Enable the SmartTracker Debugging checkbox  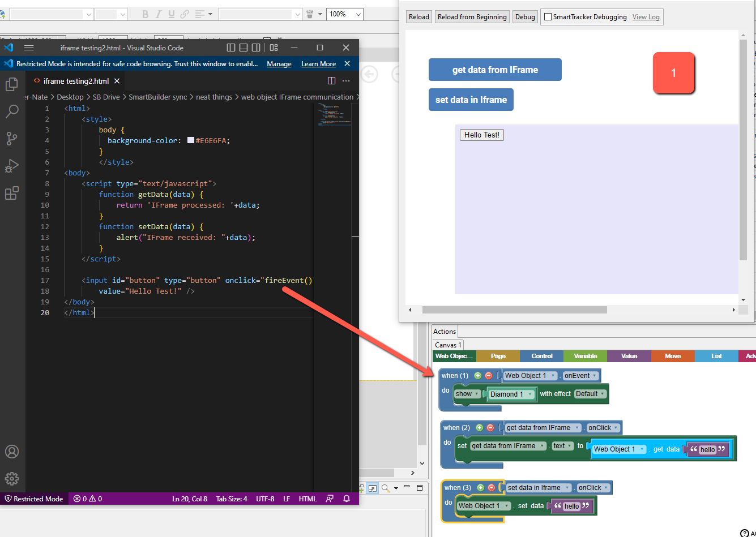tap(548, 17)
